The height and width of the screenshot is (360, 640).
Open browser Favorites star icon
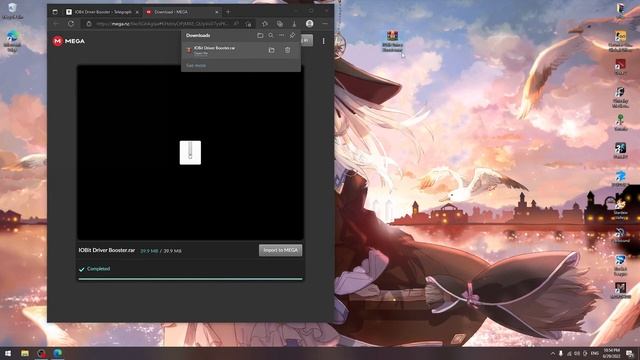click(x=265, y=24)
